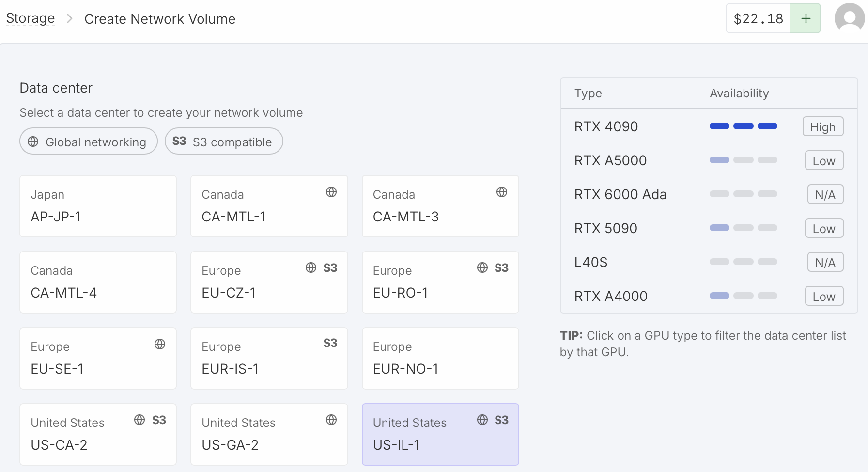Image resolution: width=868 pixels, height=472 pixels.
Task: Click the green plus add funds icon
Action: [x=806, y=18]
